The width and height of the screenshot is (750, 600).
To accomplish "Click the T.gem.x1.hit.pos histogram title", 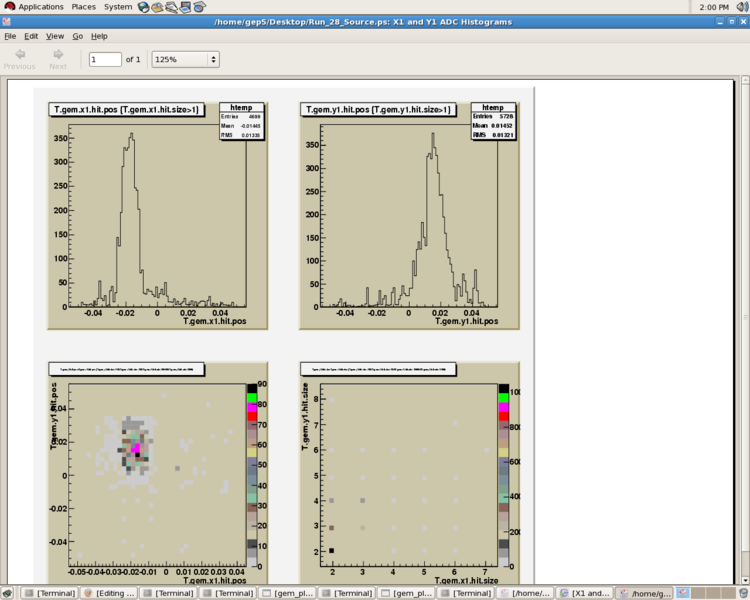I will [126, 110].
